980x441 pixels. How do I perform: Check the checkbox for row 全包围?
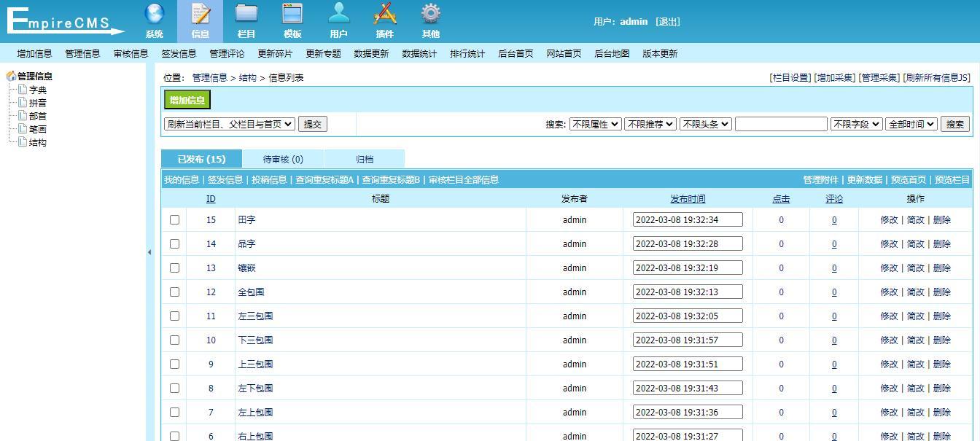click(x=174, y=292)
